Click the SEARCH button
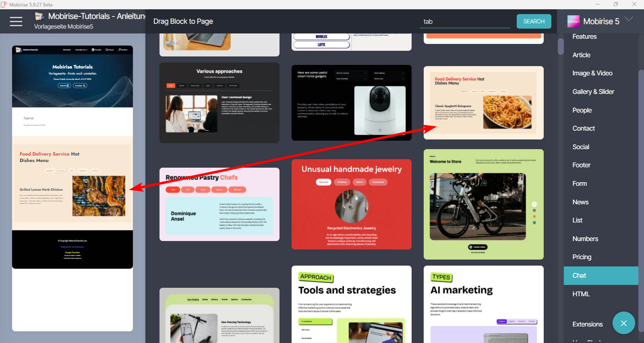644x343 pixels. [534, 21]
